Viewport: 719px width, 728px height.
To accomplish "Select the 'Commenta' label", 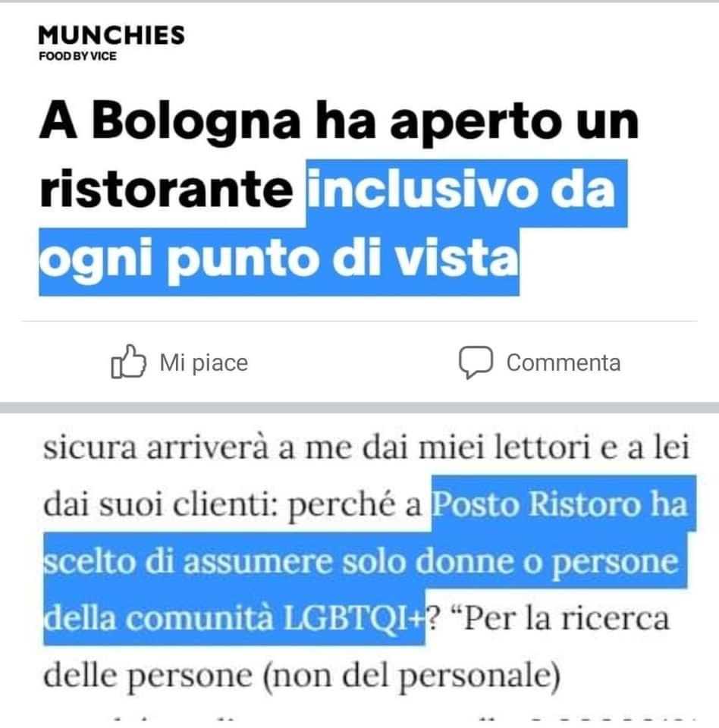I will [x=564, y=362].
